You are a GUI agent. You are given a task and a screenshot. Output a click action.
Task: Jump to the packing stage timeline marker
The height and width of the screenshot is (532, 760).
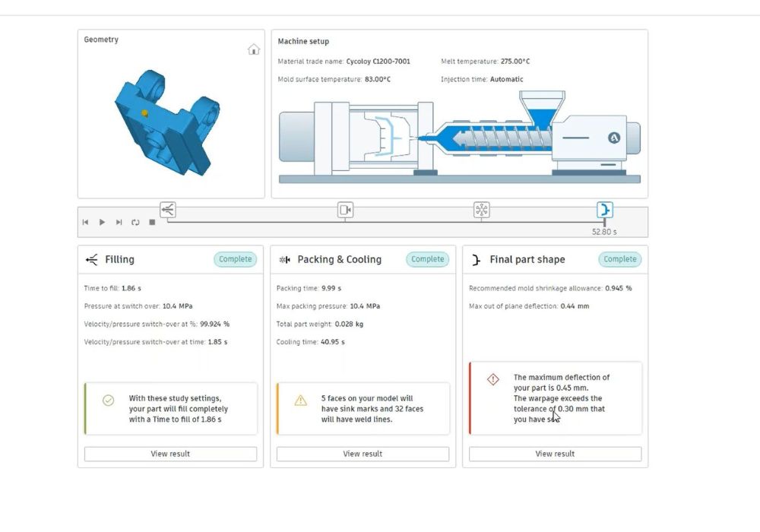pos(345,210)
